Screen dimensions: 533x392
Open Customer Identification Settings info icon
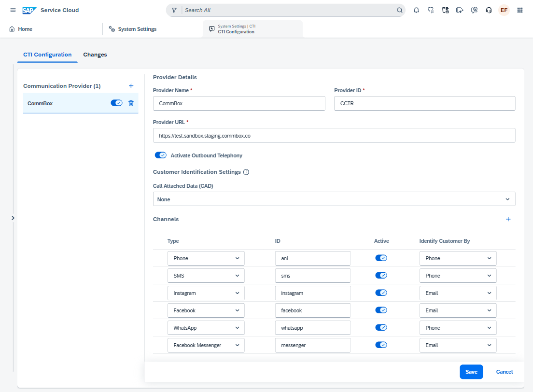click(x=246, y=172)
